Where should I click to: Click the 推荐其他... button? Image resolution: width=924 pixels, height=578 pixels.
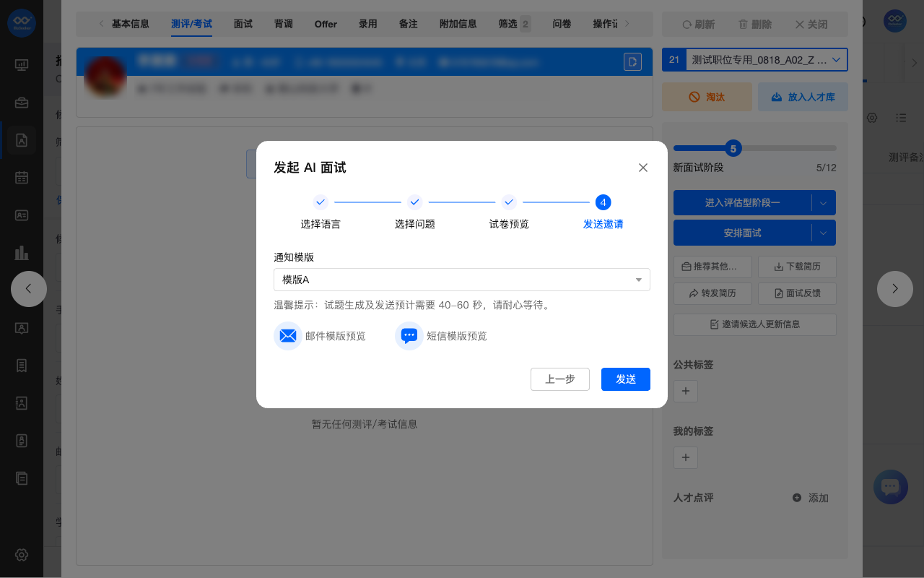click(x=712, y=267)
